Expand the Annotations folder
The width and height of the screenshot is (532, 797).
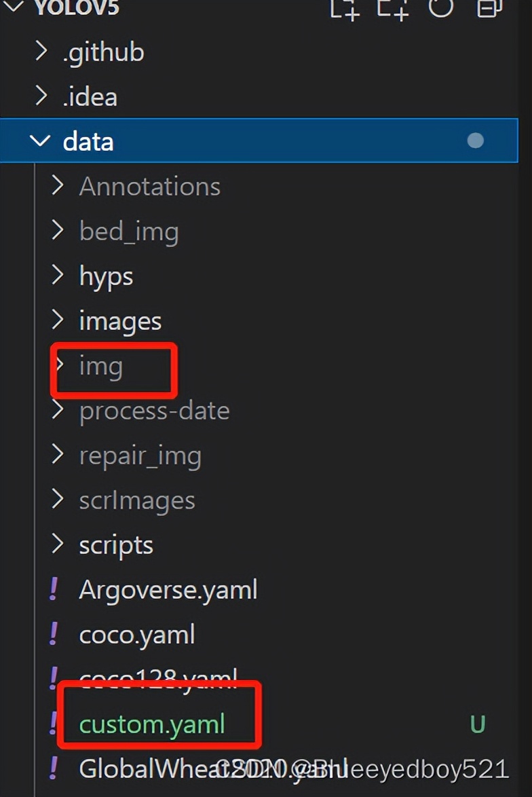(x=58, y=186)
